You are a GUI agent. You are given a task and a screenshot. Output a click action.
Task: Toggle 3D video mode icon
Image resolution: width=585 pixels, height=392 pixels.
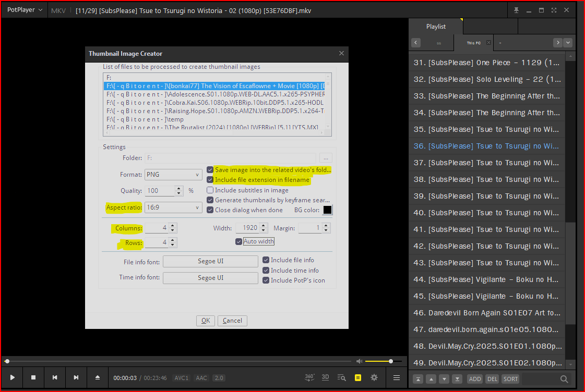tap(325, 377)
